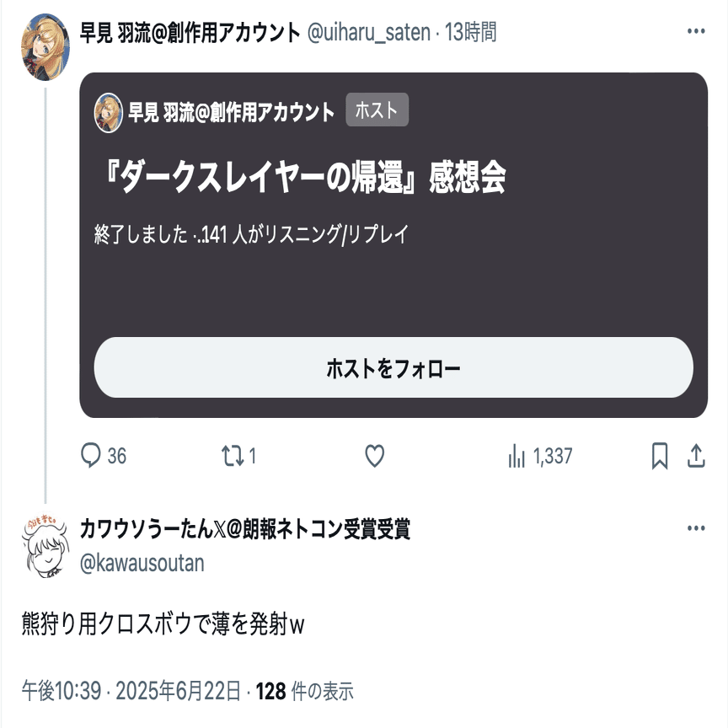Open the 『ダークスレイヤーの帰還』感想会 Space title
This screenshot has width=728, height=728.
coord(304,177)
